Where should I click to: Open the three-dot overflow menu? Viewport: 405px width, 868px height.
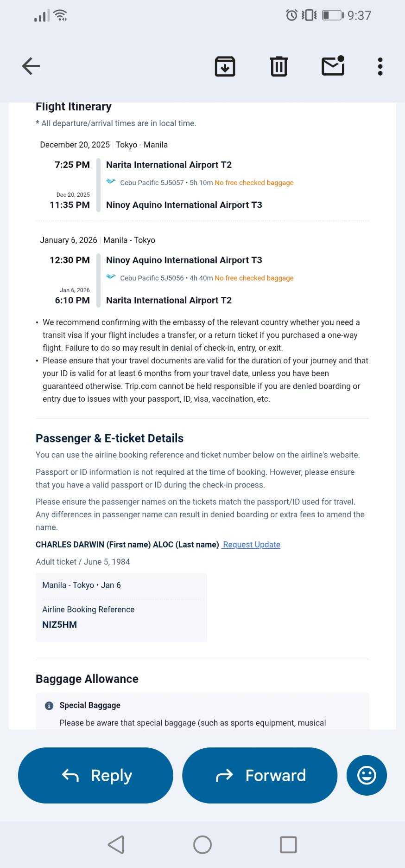(x=380, y=66)
